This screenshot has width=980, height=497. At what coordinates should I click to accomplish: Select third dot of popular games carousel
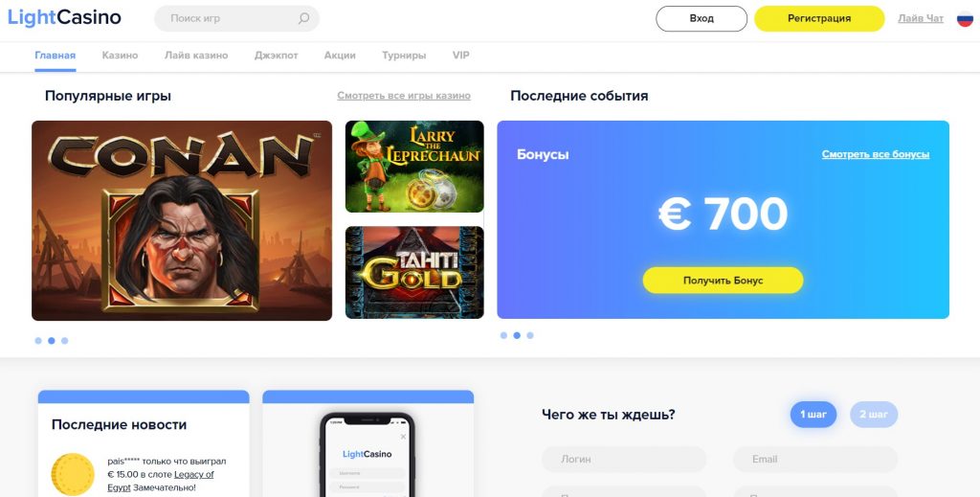64,341
